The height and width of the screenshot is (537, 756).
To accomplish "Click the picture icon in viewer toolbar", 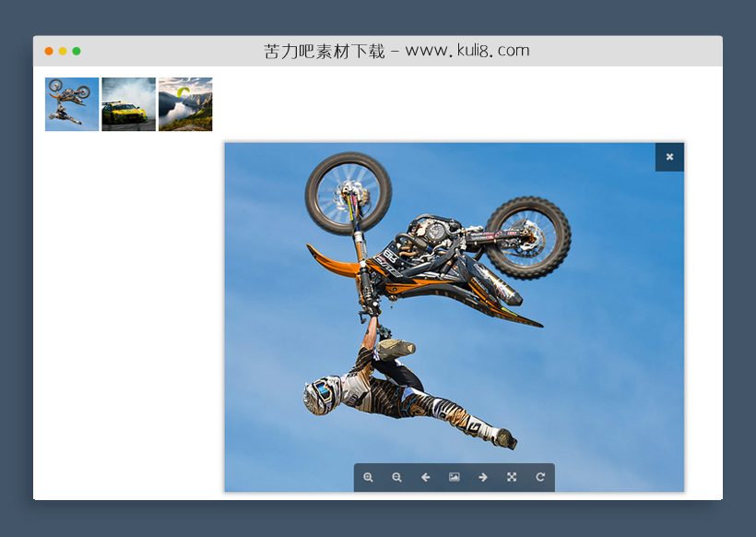I will pyautogui.click(x=454, y=477).
